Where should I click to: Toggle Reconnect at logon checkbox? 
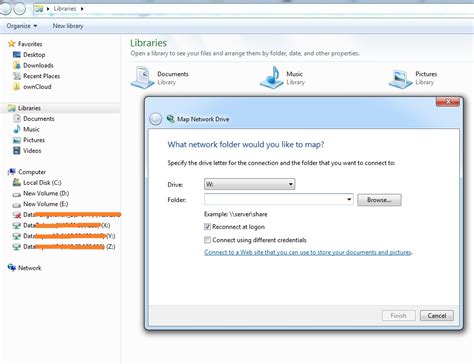207,227
